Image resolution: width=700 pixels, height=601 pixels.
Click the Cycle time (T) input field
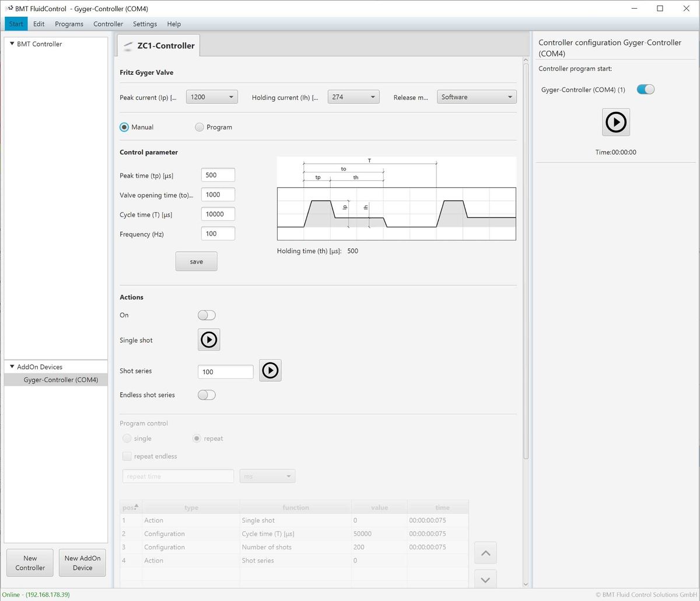[218, 214]
